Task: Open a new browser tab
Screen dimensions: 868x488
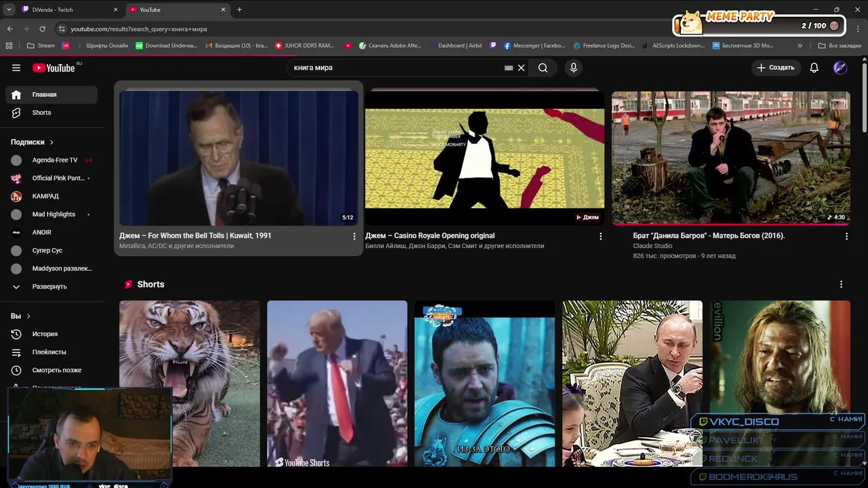Action: tap(239, 9)
